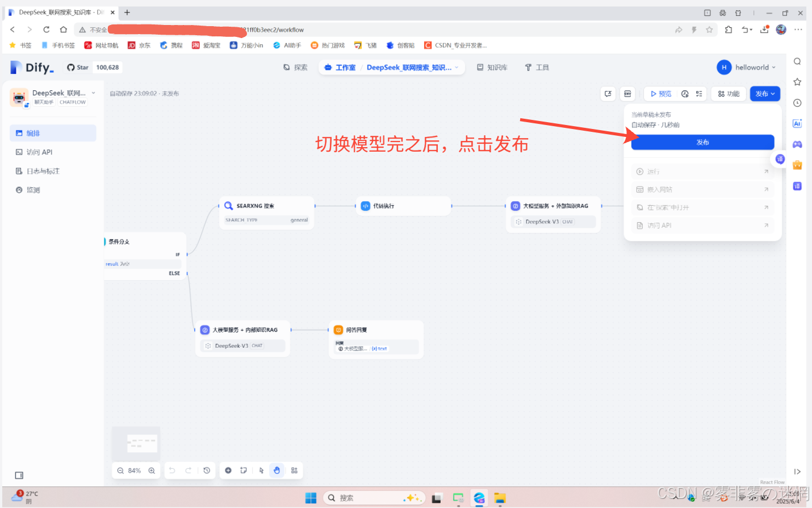This screenshot has height=508, width=812.
Task: Select 嵌入网站 in the publish panel
Action: coord(702,190)
